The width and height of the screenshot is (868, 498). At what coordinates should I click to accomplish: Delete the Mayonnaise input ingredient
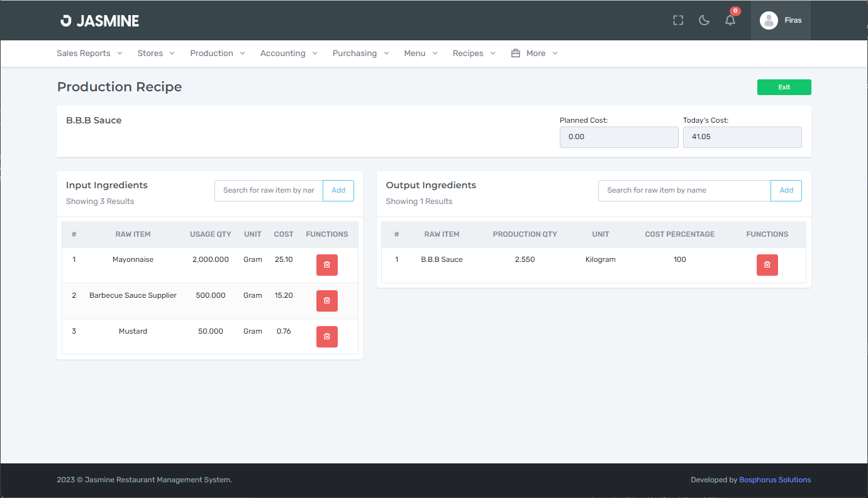(326, 264)
